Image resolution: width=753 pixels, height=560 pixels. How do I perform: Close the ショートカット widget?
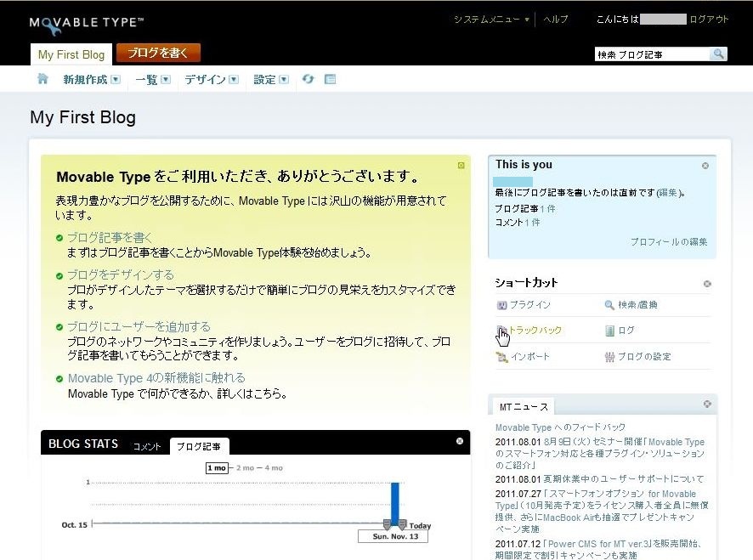click(707, 284)
